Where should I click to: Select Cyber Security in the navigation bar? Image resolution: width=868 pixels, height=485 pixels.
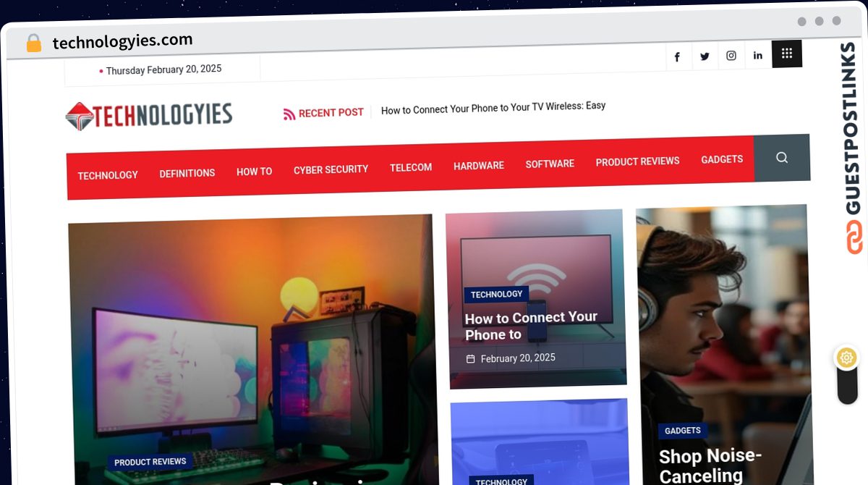coord(331,169)
